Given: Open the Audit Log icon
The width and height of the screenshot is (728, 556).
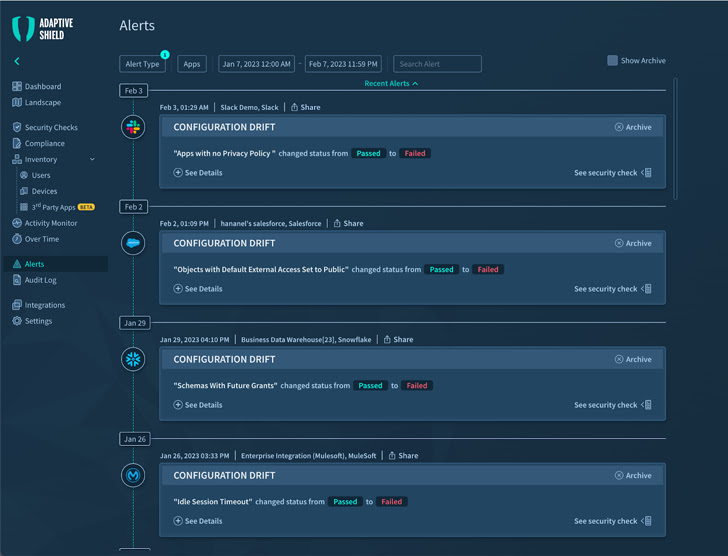Looking at the screenshot, I should 17,280.
